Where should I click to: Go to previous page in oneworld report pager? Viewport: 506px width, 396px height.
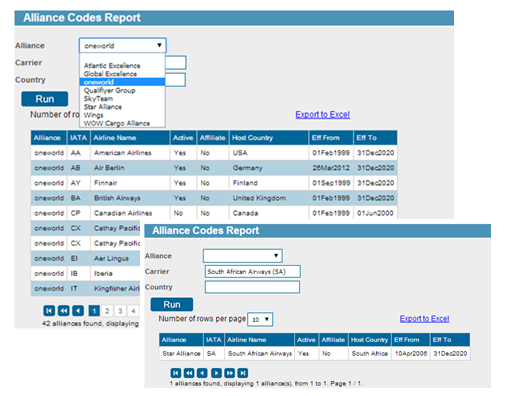coord(78,311)
